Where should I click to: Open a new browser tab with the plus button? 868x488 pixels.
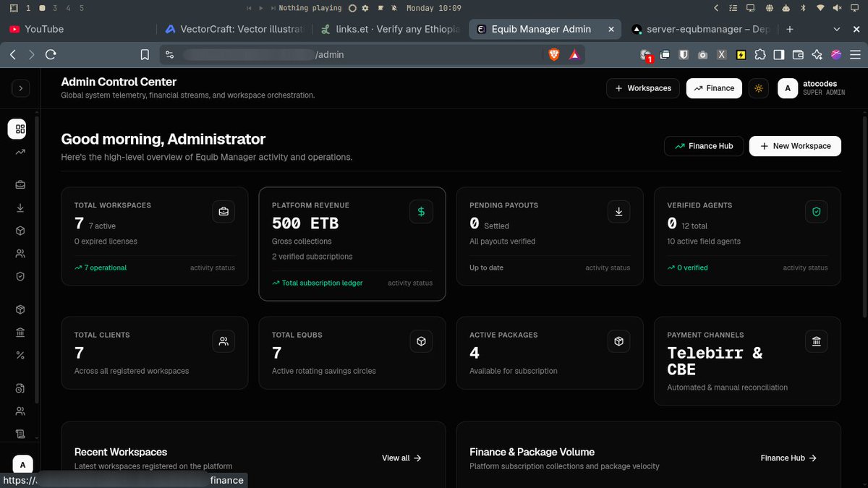click(790, 29)
